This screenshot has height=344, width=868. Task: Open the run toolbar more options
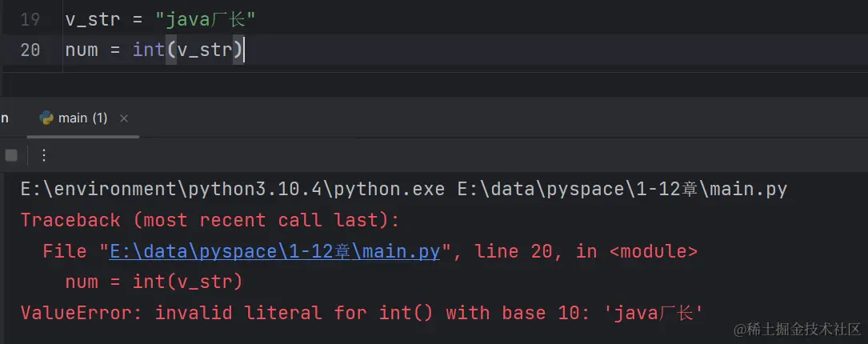pyautogui.click(x=44, y=156)
